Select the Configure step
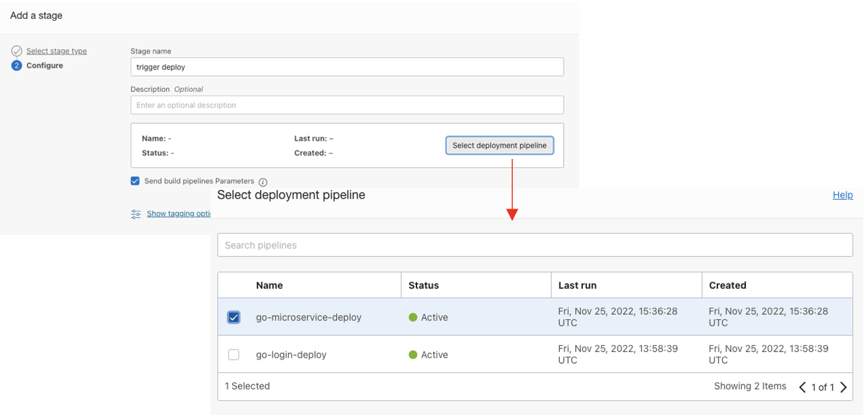Screen dimensions: 868x415 [x=45, y=65]
